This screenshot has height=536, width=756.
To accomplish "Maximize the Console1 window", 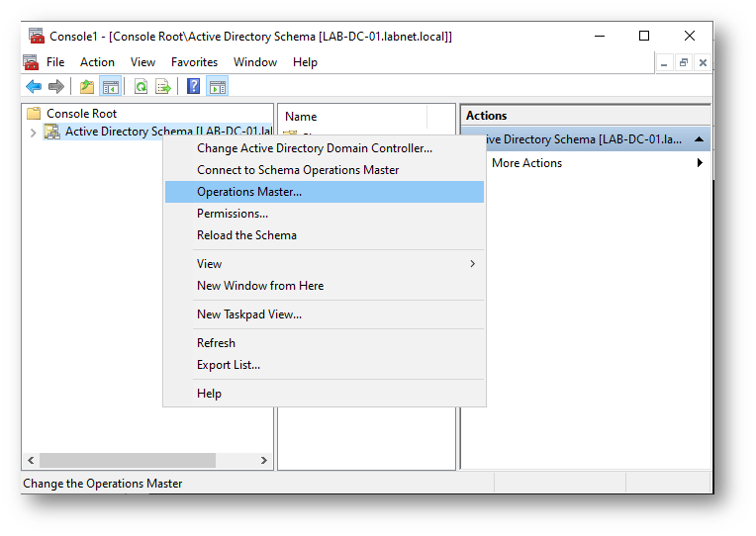I will pyautogui.click(x=644, y=37).
